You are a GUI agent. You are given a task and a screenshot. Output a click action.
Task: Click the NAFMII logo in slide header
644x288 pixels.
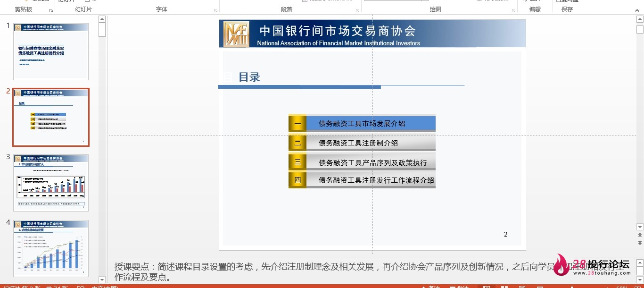tap(237, 34)
